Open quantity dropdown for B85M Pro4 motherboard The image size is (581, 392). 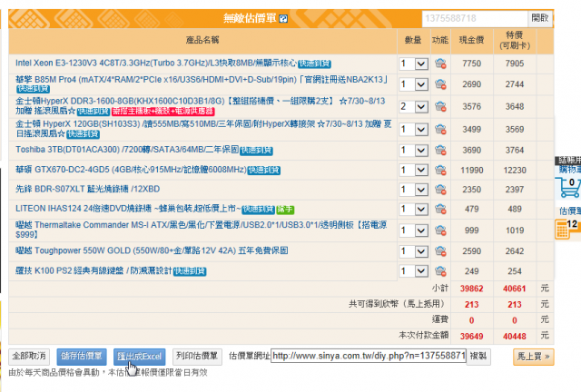click(x=414, y=84)
